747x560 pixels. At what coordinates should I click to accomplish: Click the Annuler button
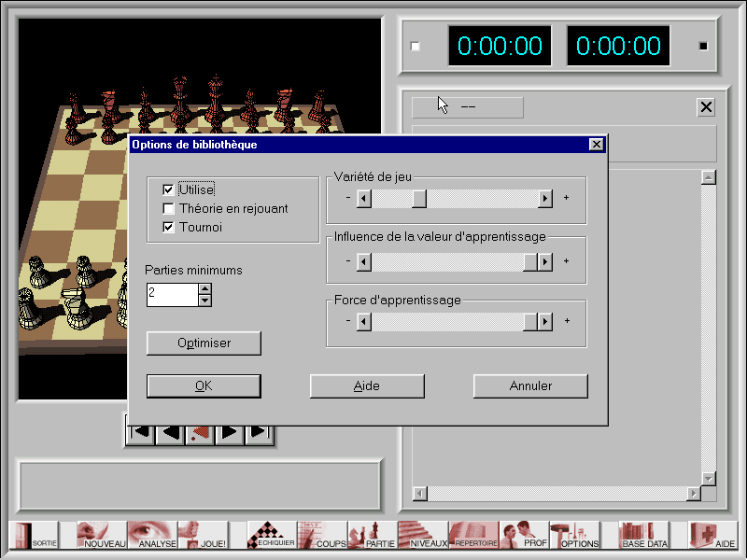coord(530,385)
